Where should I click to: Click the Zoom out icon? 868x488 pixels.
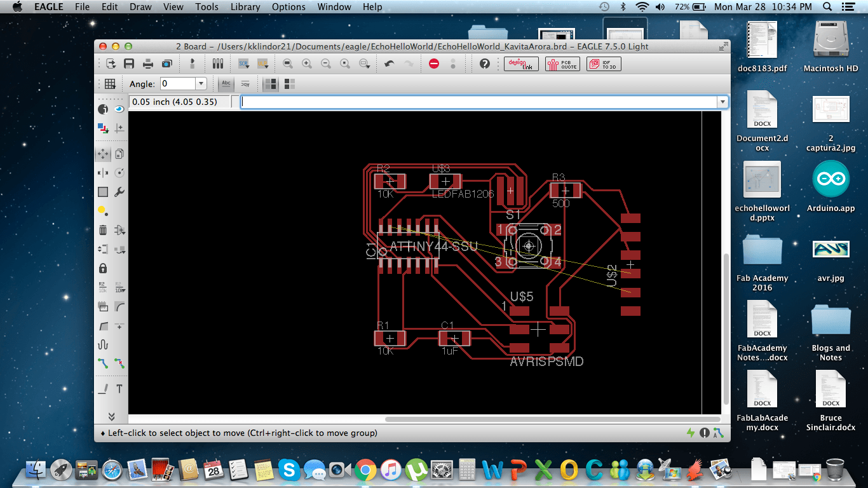coord(326,64)
